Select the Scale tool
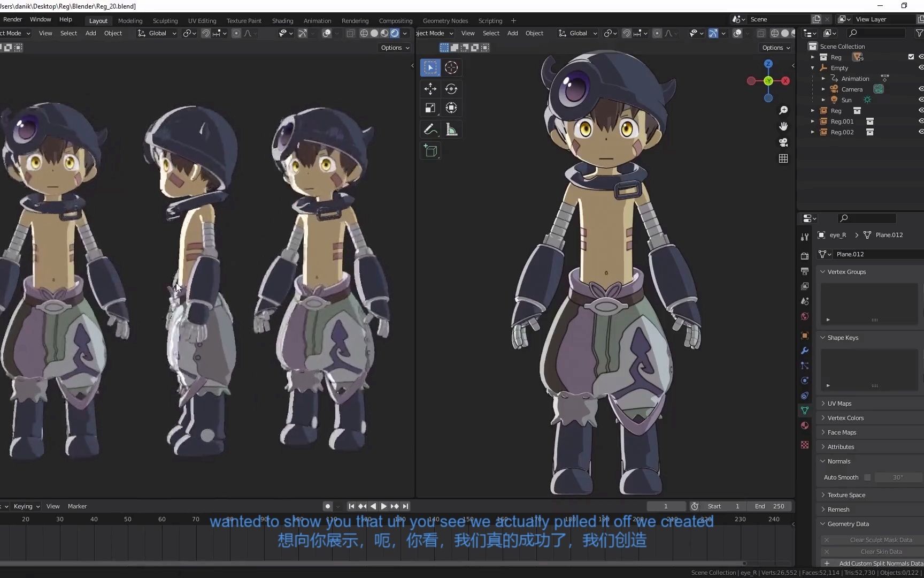Viewport: 924px width, 578px height. [430, 108]
